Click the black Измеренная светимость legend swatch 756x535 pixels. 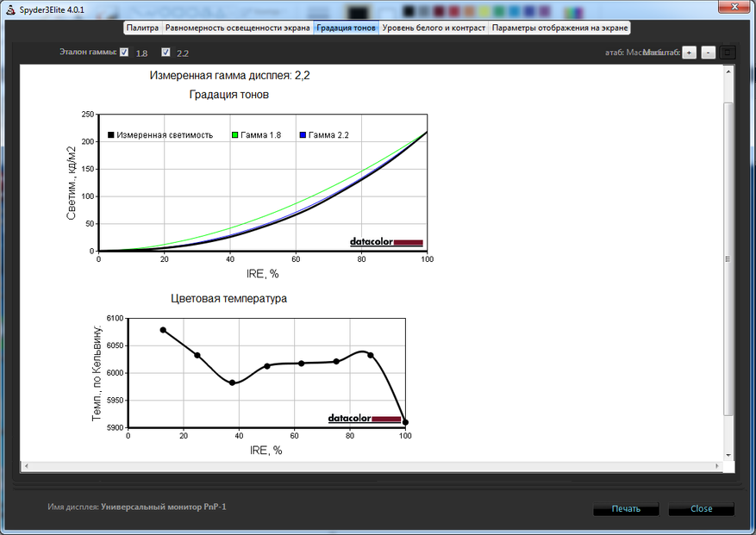(111, 135)
